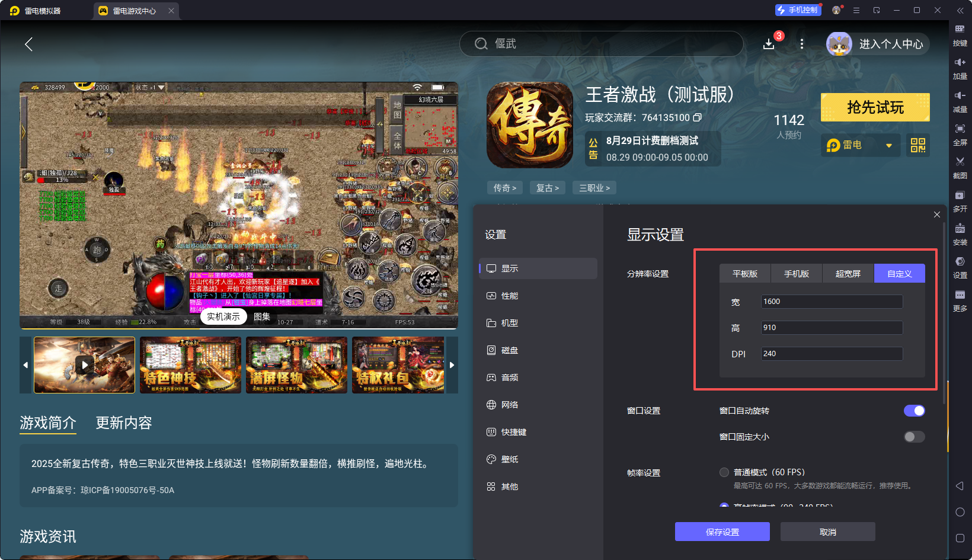The width and height of the screenshot is (972, 560).
Task: Select the 特色神技 thumbnail
Action: coord(190,365)
